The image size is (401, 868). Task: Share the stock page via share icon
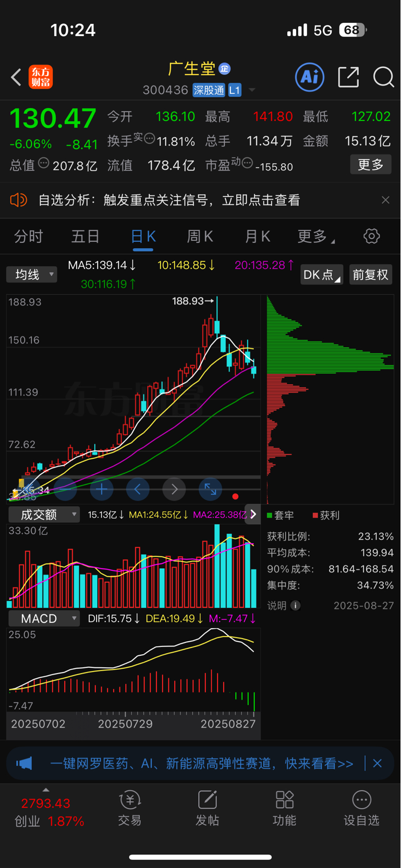(348, 77)
